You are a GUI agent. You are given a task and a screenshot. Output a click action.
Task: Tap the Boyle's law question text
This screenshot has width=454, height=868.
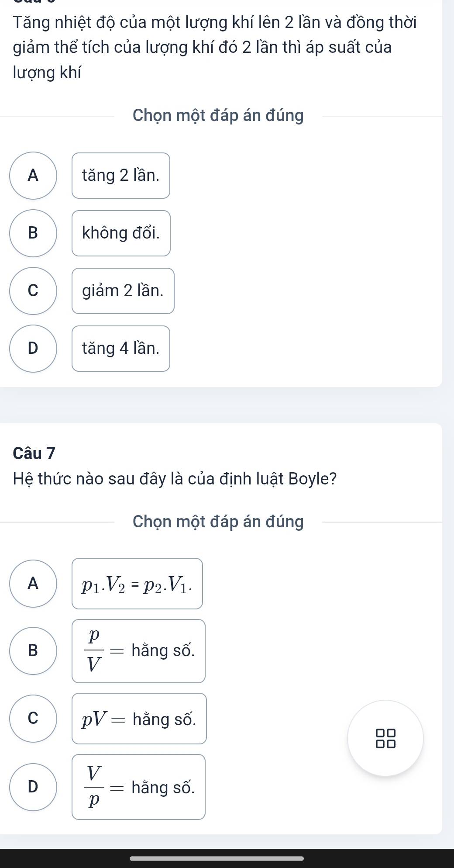(175, 479)
